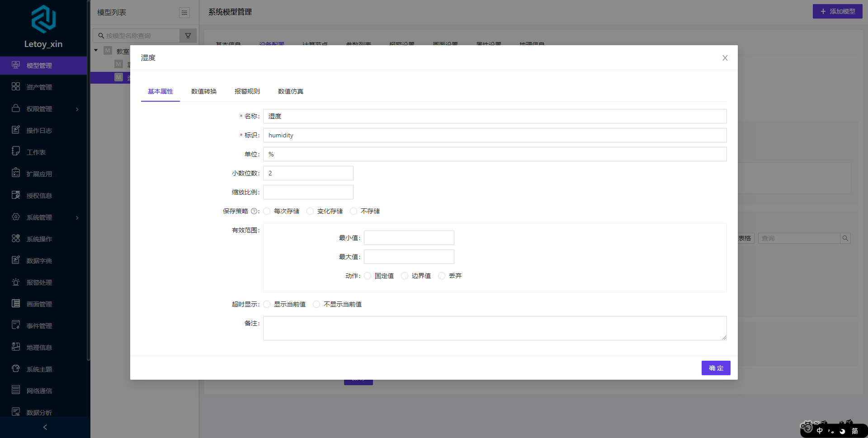The height and width of the screenshot is (438, 868).
Task: Open 资产管理 sidebar icon
Action: point(16,87)
